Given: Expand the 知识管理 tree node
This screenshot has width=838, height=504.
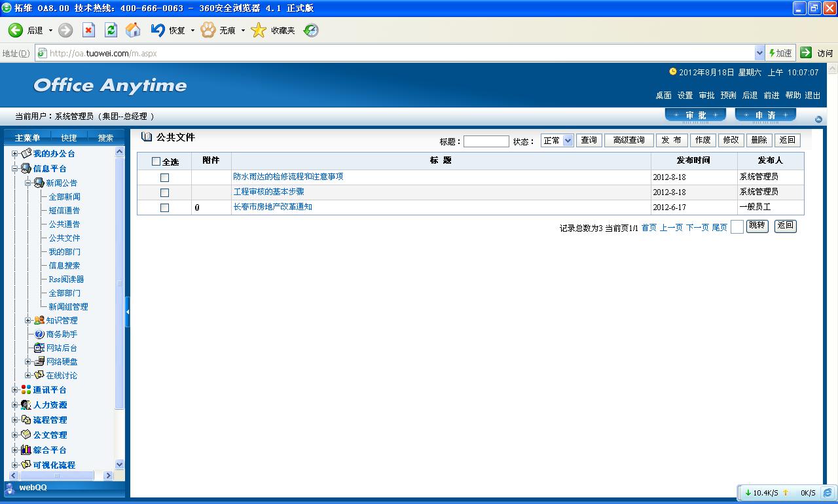Looking at the screenshot, I should coord(28,320).
